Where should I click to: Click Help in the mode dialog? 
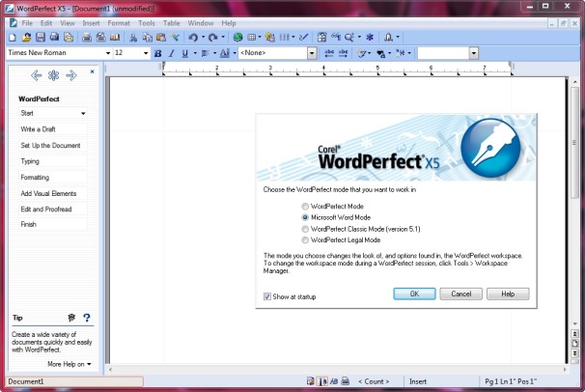coord(508,294)
